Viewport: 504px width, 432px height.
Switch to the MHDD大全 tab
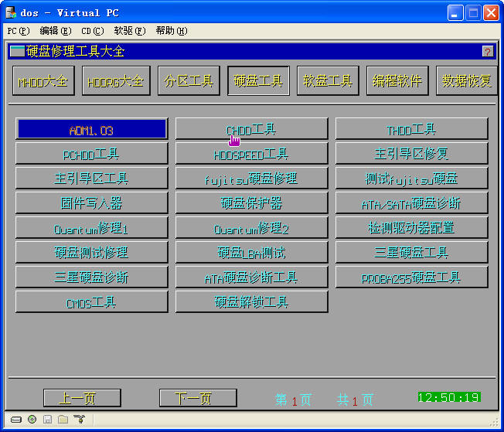(44, 80)
